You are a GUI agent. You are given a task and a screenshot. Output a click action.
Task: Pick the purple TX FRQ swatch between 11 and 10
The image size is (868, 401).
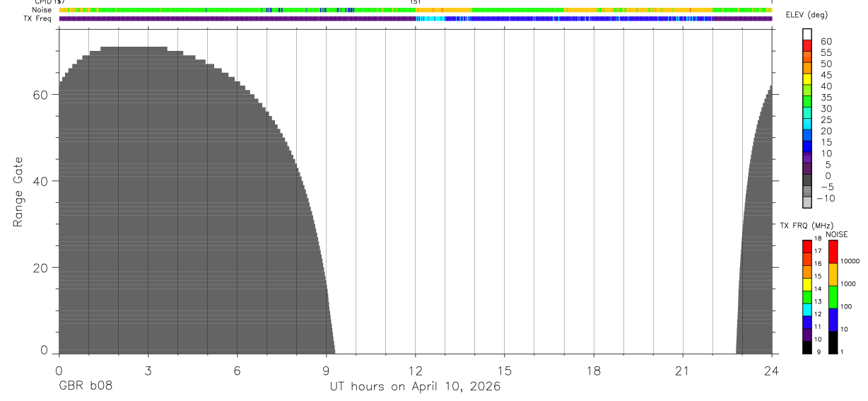point(807,335)
